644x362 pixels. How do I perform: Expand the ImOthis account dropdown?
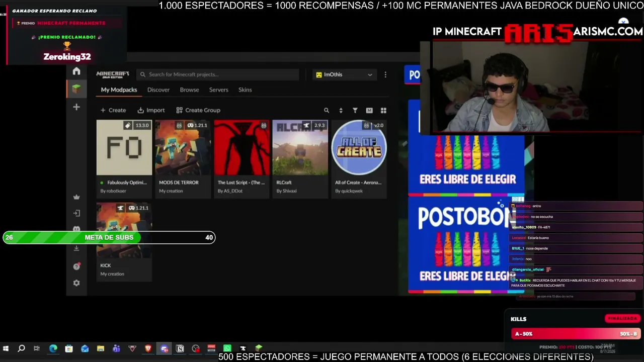(x=345, y=75)
